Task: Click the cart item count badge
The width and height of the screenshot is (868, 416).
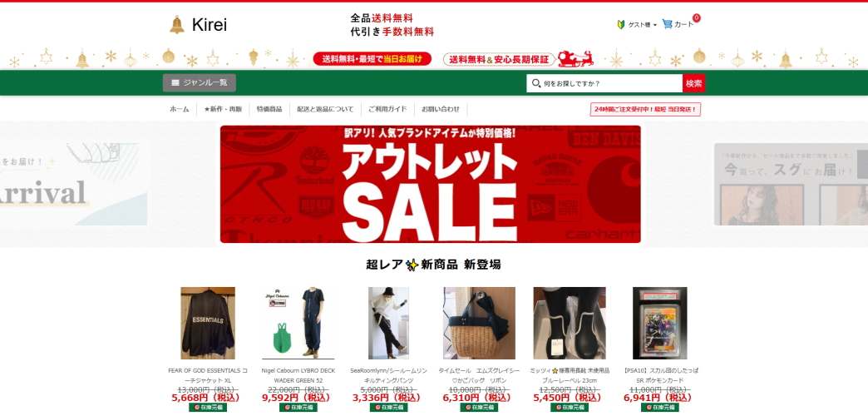Action: point(697,17)
